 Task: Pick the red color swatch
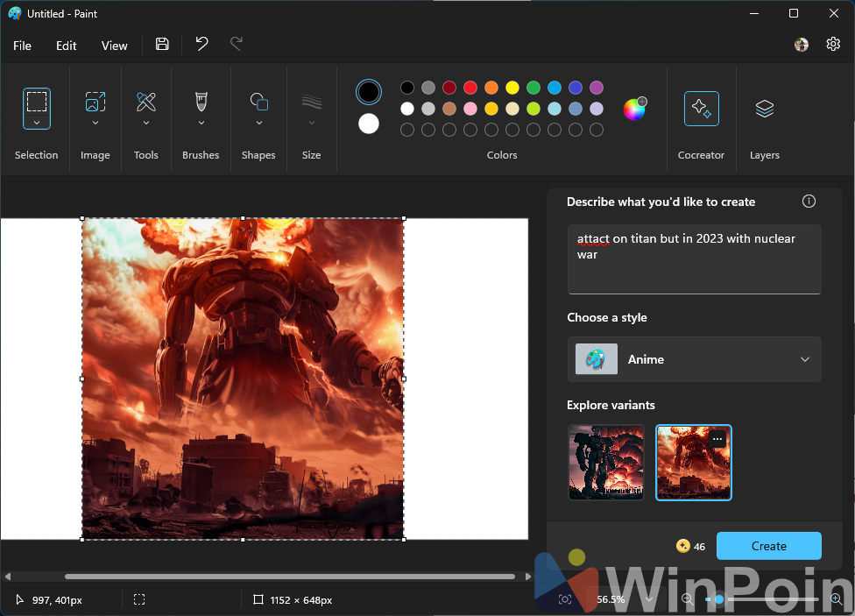click(470, 88)
